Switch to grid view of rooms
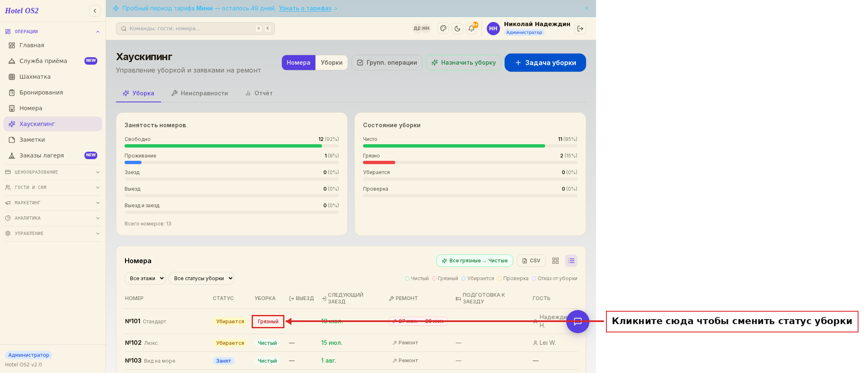This screenshot has height=373, width=868. coord(555,261)
